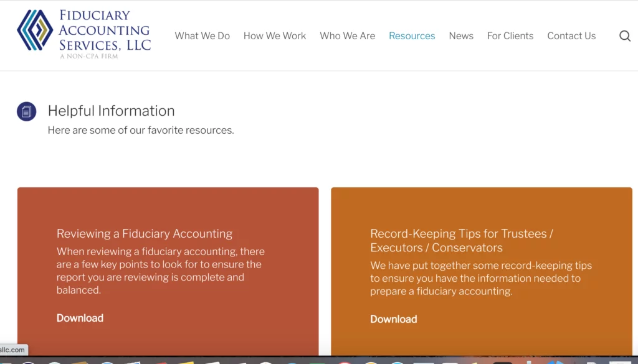Click the red card's description paragraph
This screenshot has height=364, width=638.
pyautogui.click(x=160, y=271)
